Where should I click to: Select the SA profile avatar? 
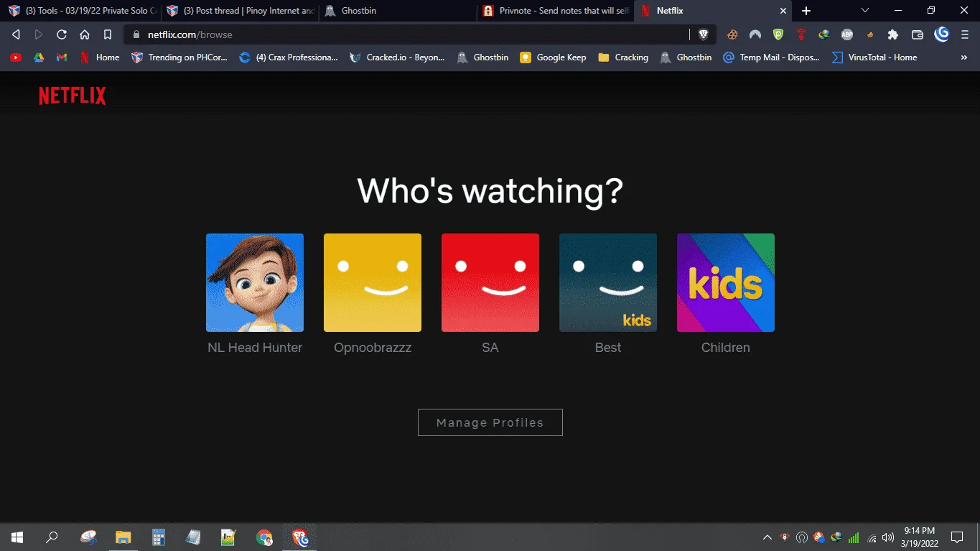[490, 282]
